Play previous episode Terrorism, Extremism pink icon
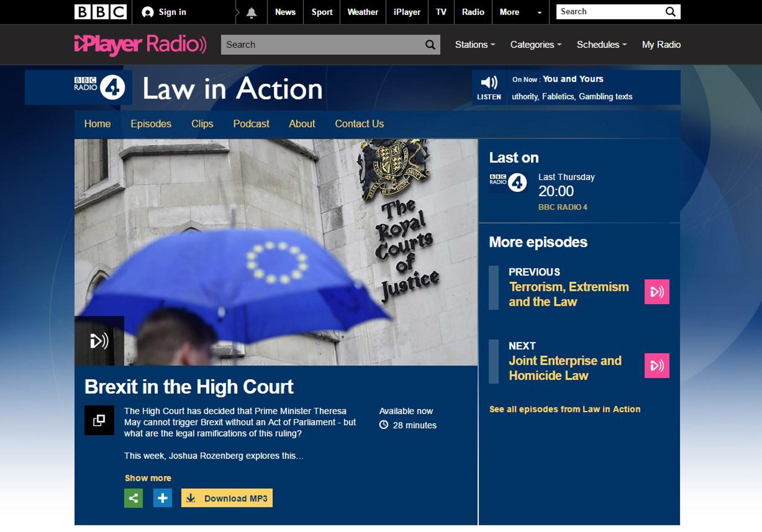 point(657,292)
